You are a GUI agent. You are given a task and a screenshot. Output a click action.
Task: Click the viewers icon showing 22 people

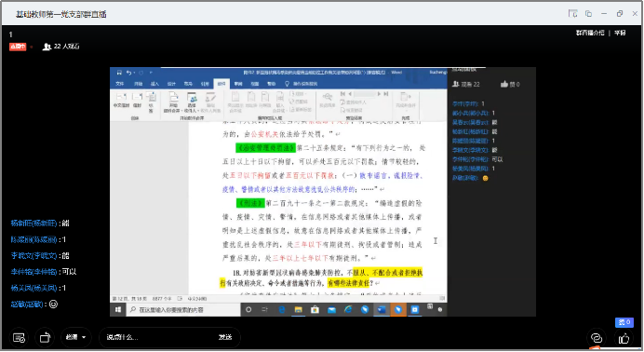pos(47,47)
